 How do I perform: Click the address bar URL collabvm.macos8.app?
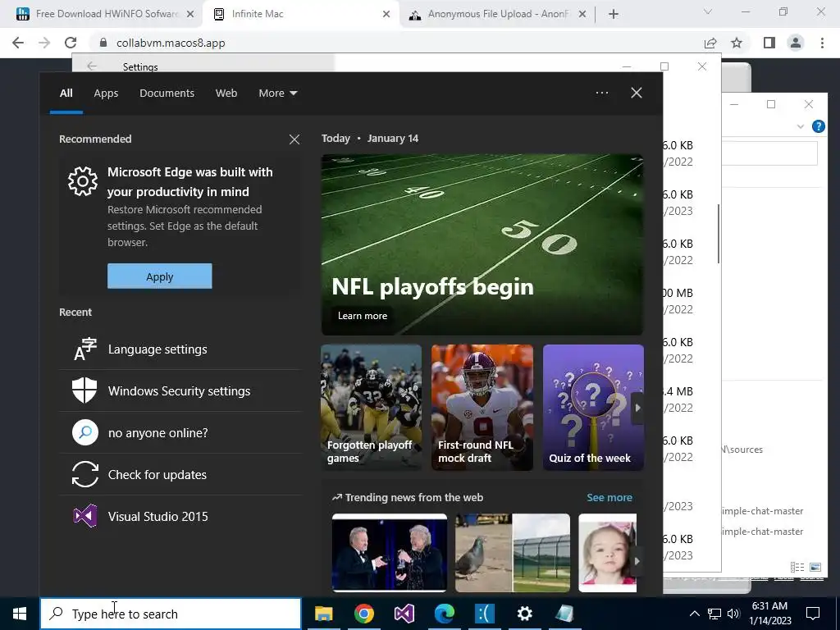(171, 43)
